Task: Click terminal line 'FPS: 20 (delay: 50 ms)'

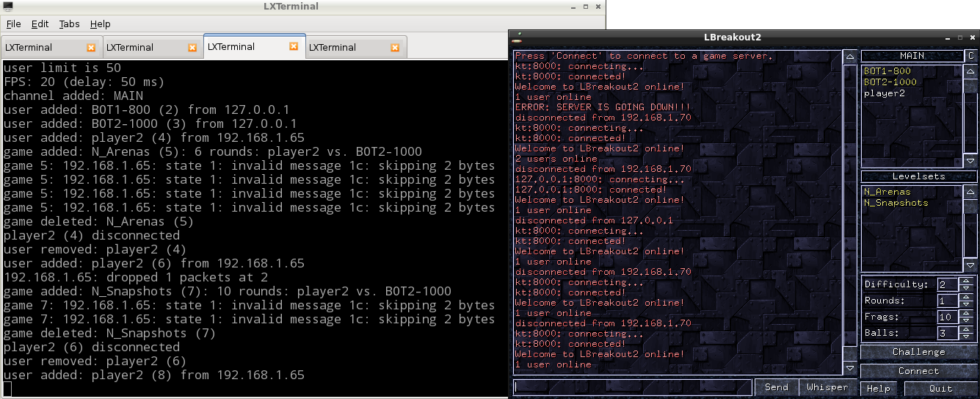Action: click(84, 82)
